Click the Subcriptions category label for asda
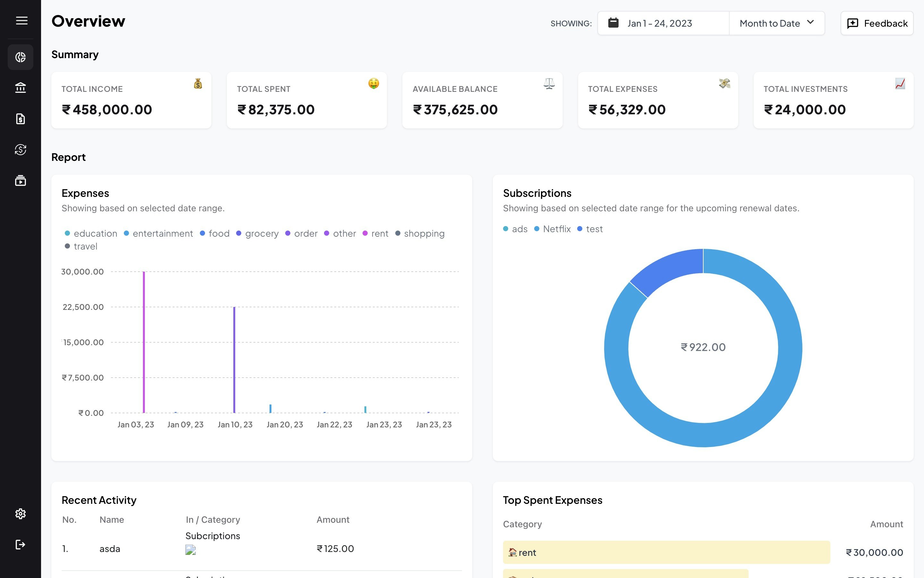 [x=213, y=536]
